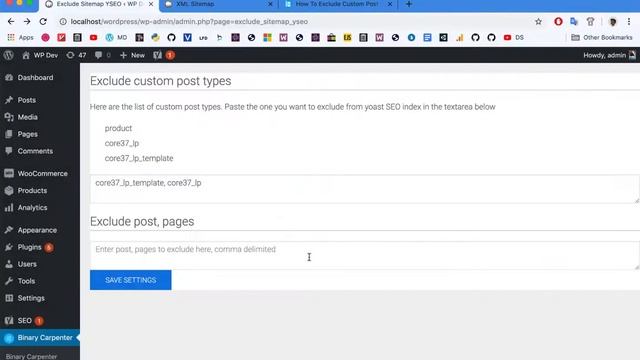
Task: Open the New content menu
Action: point(132,55)
